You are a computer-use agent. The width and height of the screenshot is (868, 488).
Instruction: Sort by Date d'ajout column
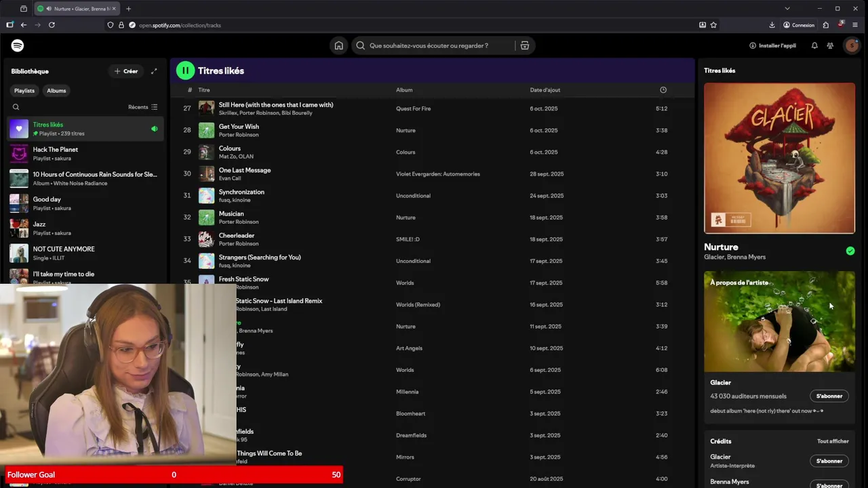click(545, 90)
